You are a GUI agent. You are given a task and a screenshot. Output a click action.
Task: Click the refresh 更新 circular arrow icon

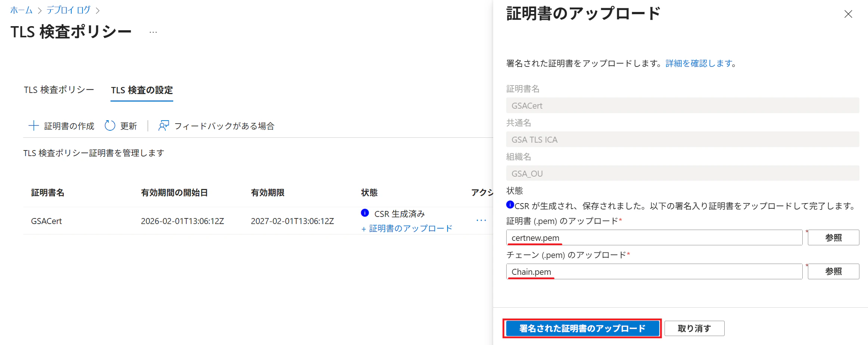tap(110, 126)
